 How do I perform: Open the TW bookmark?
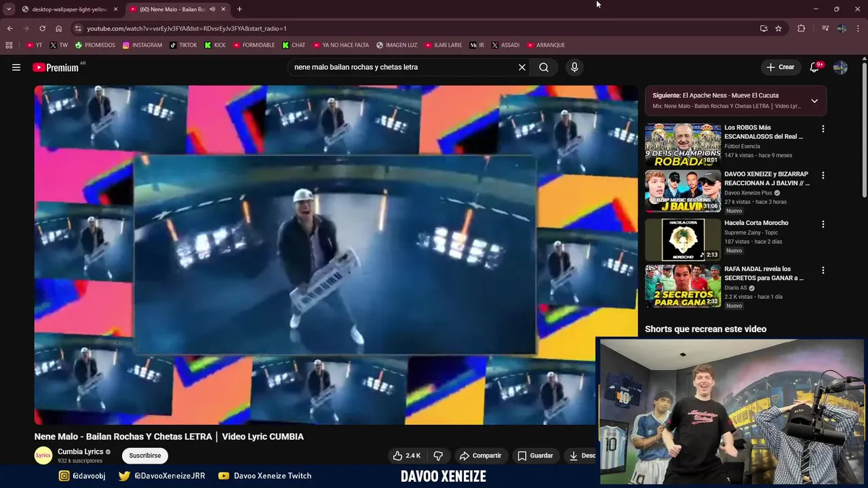click(x=59, y=45)
